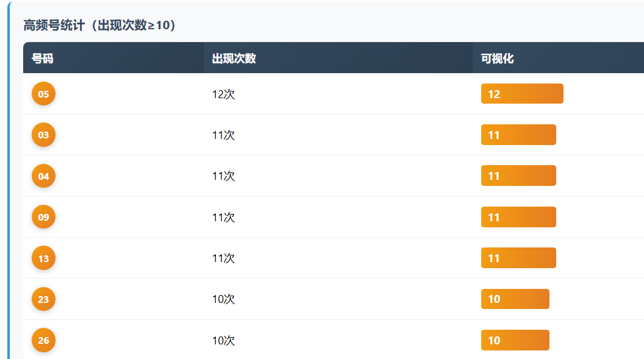Click the 10 bar in the 26 row
This screenshot has width=644, height=359.
(x=515, y=340)
